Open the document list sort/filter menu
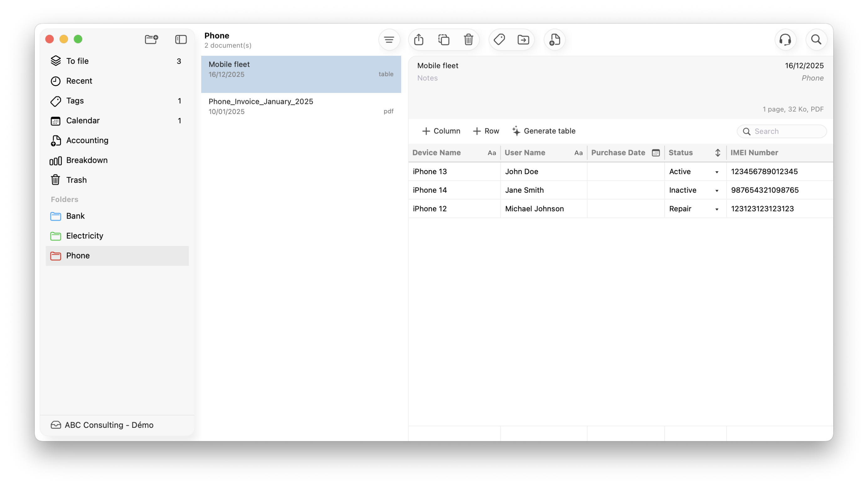The height and width of the screenshot is (487, 868). pos(389,40)
